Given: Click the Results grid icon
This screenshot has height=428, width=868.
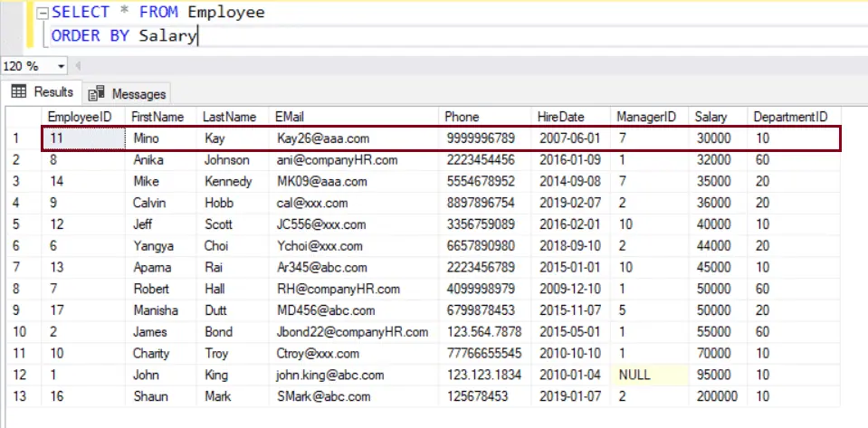Looking at the screenshot, I should tap(18, 92).
